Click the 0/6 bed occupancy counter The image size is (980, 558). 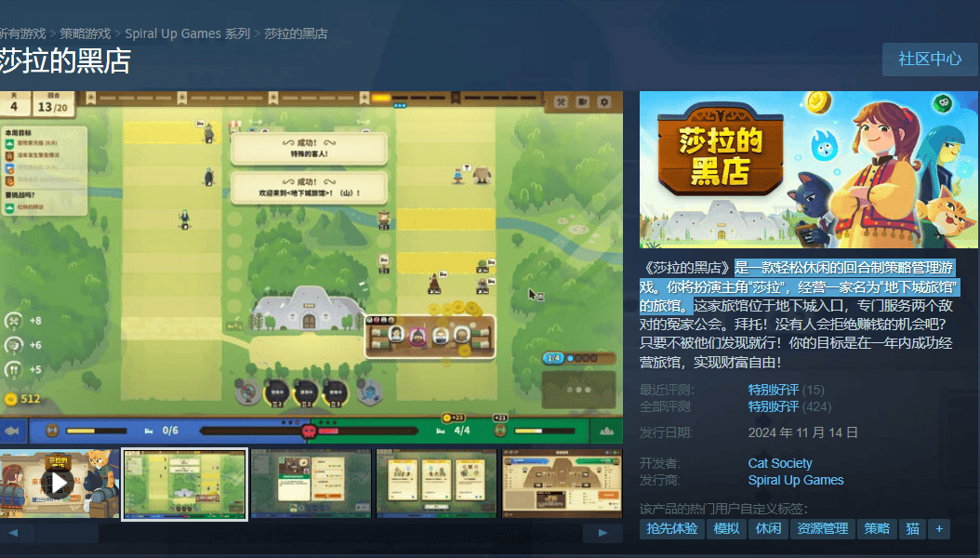170,431
